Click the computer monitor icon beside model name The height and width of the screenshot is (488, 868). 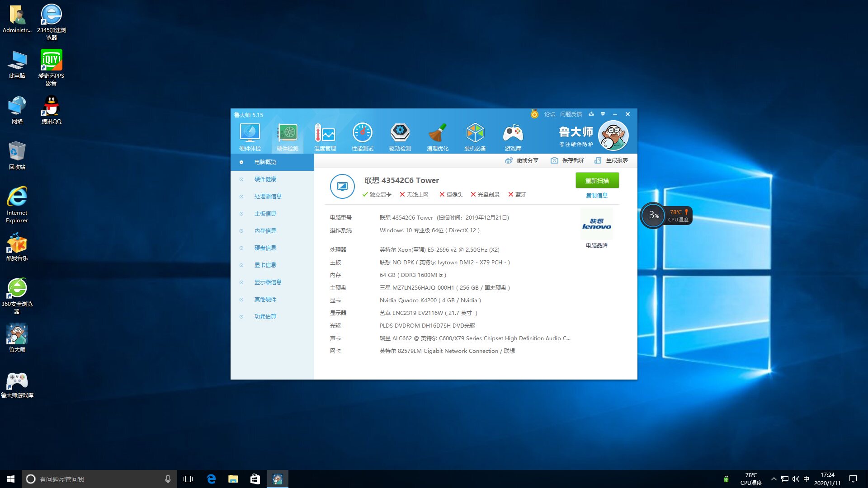[x=342, y=186]
